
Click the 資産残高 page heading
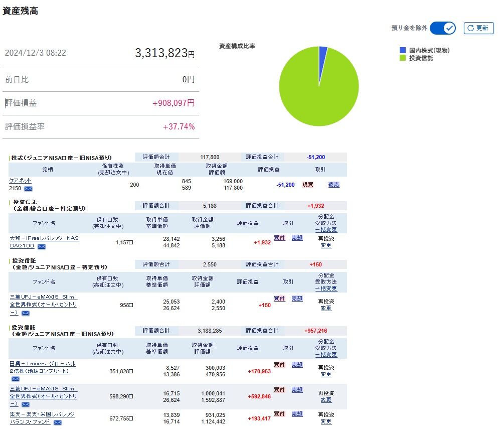click(20, 11)
